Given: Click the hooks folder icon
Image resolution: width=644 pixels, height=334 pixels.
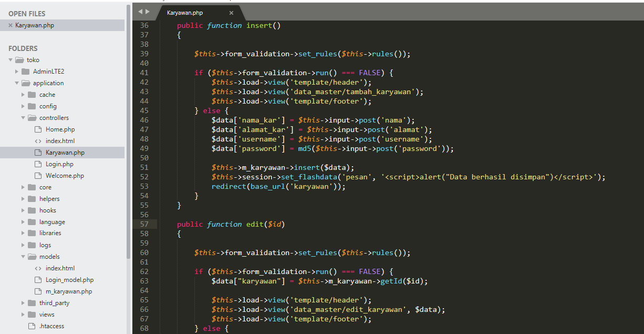Looking at the screenshot, I should tap(32, 210).
